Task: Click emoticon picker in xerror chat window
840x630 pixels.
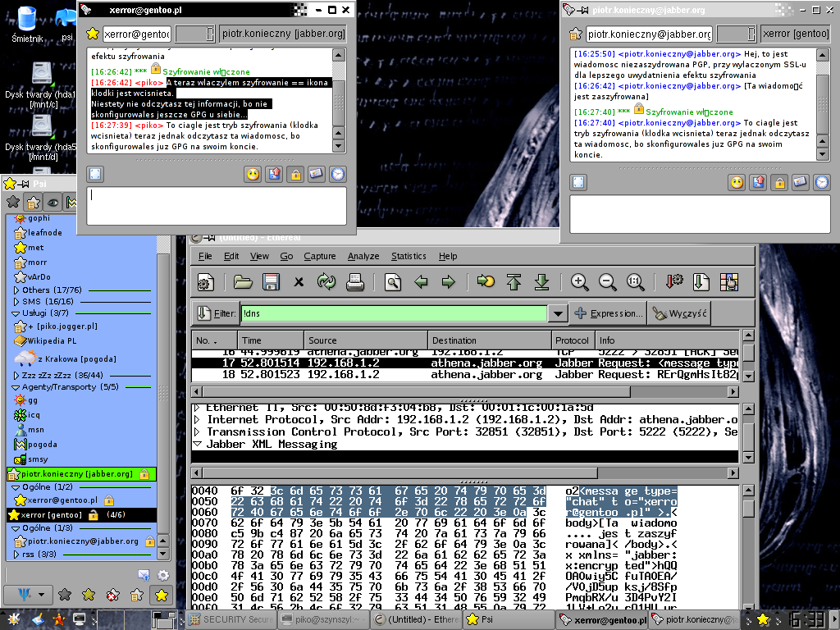Action: pos(253,174)
